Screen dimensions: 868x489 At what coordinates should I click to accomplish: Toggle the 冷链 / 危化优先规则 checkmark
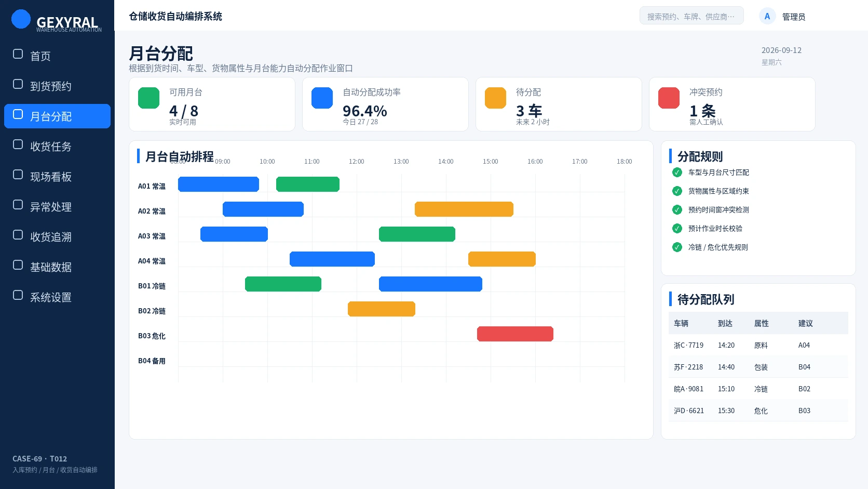coord(677,247)
